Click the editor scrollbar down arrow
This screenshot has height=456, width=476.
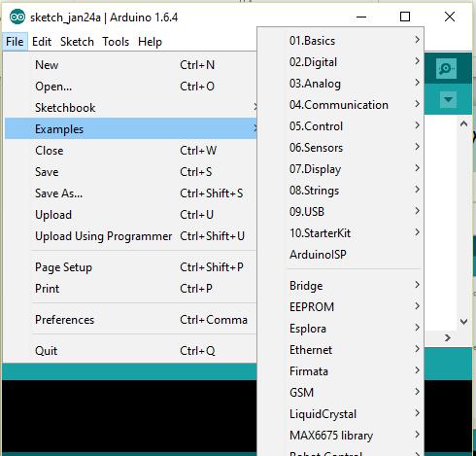(463, 322)
